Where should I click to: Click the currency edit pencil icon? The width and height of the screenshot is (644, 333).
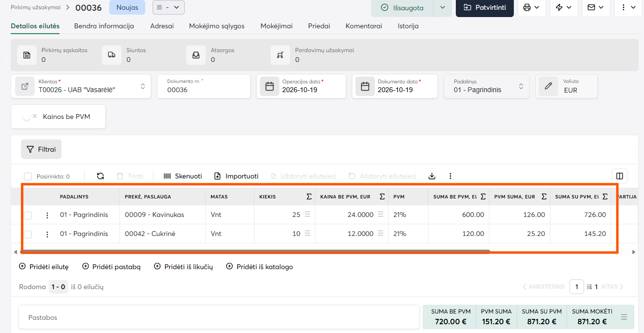[x=548, y=86]
